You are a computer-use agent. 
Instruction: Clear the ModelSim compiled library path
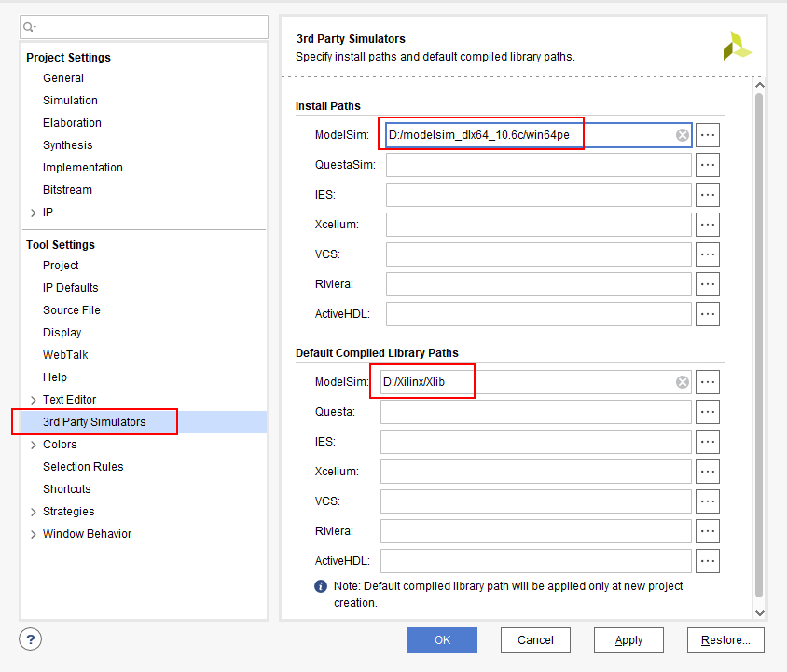click(683, 382)
